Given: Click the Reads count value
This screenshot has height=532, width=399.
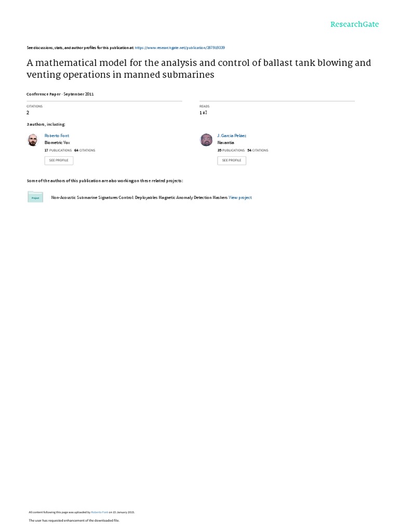Looking at the screenshot, I should (x=203, y=113).
